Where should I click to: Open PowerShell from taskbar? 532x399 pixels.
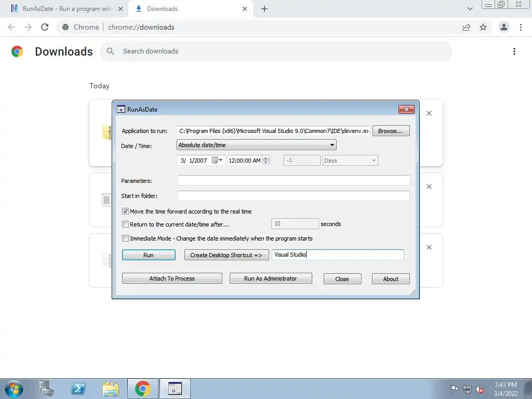coord(79,389)
